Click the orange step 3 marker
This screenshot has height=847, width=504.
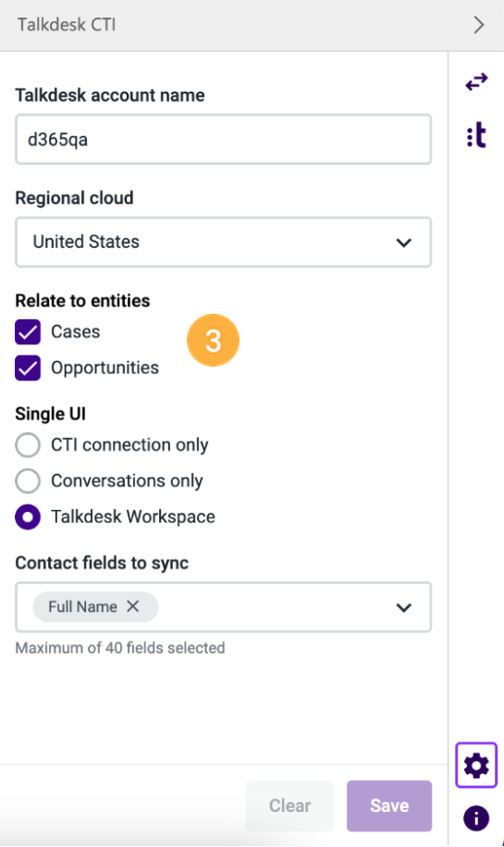click(213, 341)
